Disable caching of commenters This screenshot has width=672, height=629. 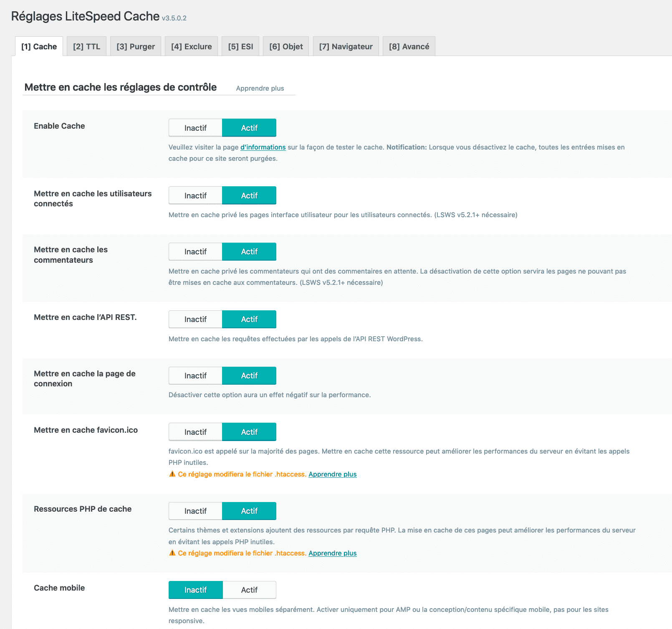195,251
